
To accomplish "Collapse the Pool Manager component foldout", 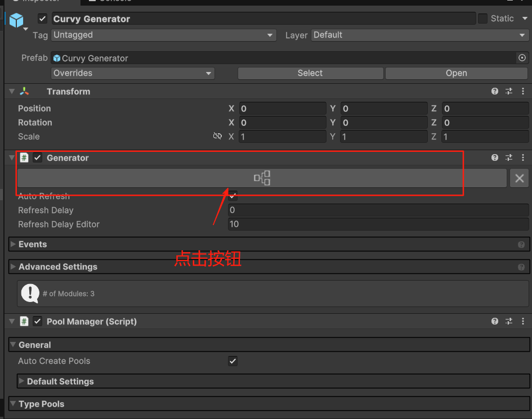I will (x=12, y=321).
